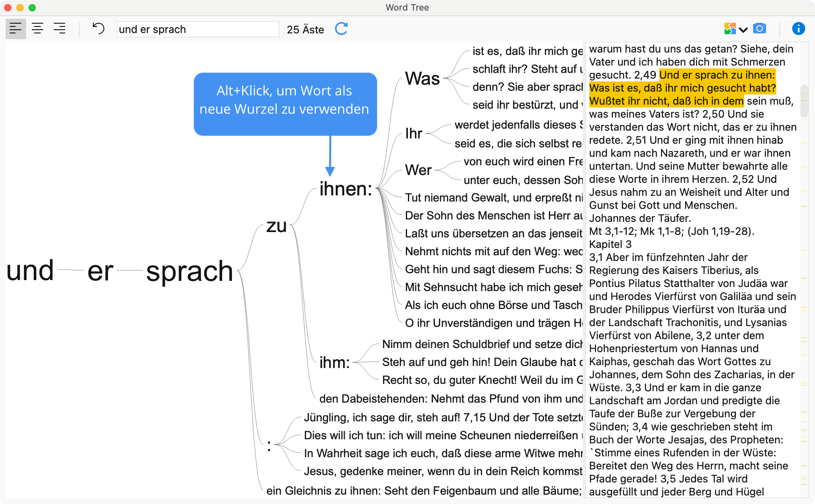Click 'Mt 3,1-12; Mk 1,1-8' reference line
Image resolution: width=815 pixels, height=504 pixels.
click(672, 231)
